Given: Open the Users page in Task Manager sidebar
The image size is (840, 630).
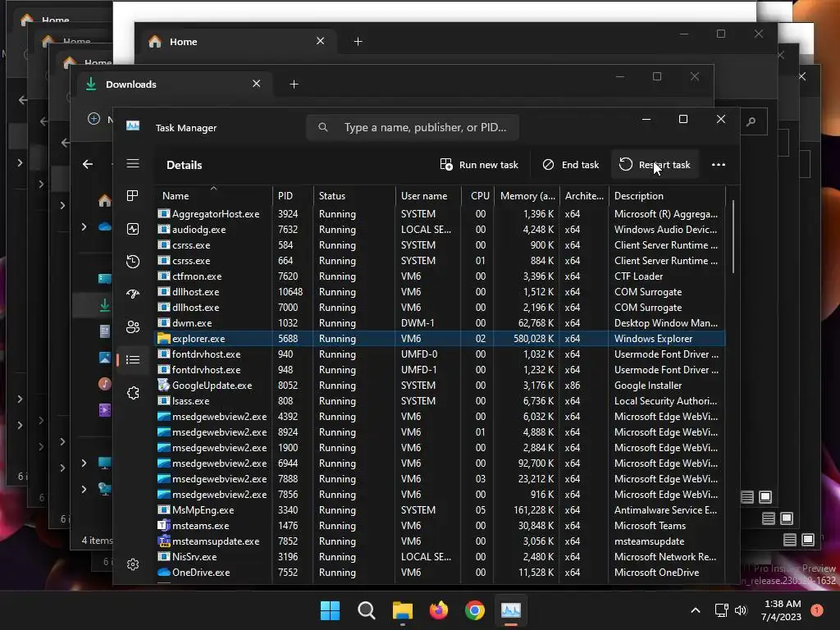Looking at the screenshot, I should point(133,326).
